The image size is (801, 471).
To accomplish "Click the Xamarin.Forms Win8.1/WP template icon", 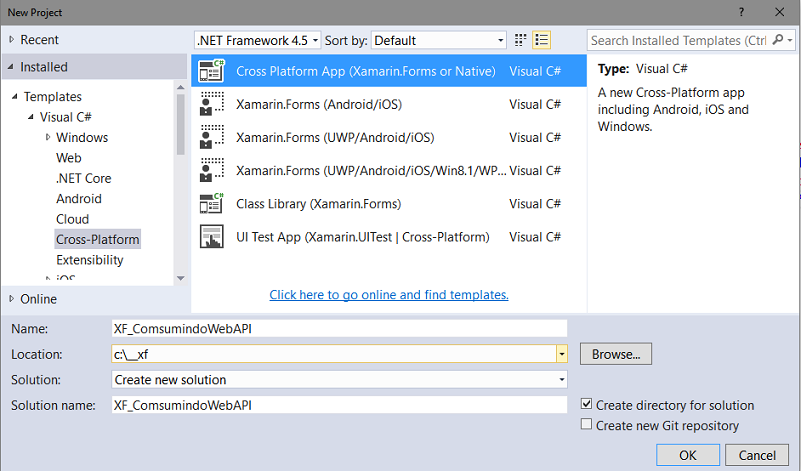I will [x=211, y=171].
